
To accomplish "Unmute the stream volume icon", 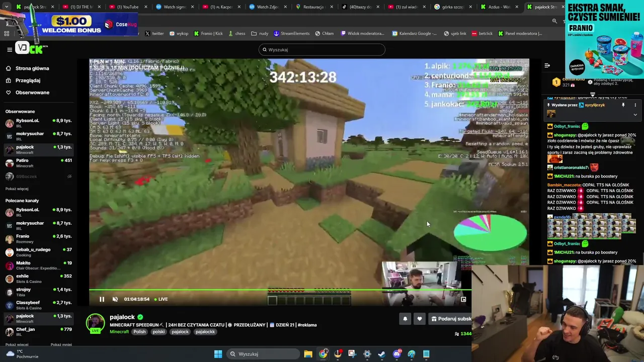I will tap(115, 299).
